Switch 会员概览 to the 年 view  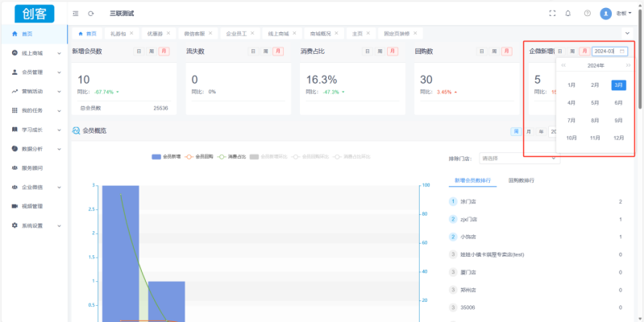[542, 132]
